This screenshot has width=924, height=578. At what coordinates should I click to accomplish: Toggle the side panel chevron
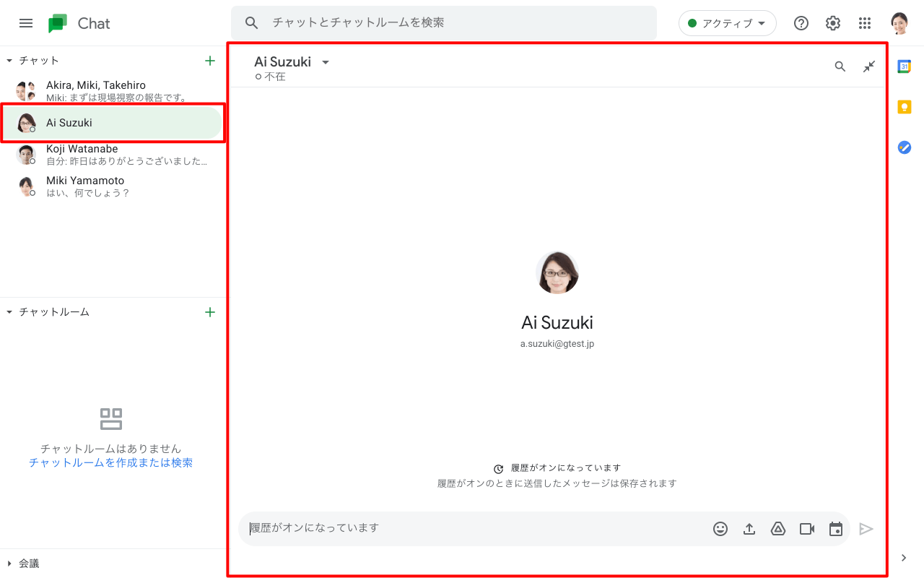pos(904,558)
